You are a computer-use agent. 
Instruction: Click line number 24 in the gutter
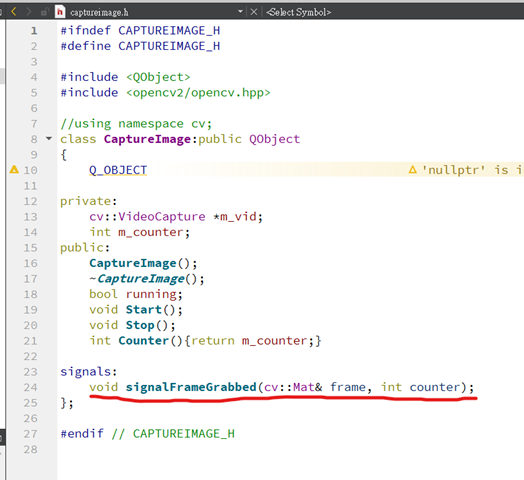(x=30, y=387)
